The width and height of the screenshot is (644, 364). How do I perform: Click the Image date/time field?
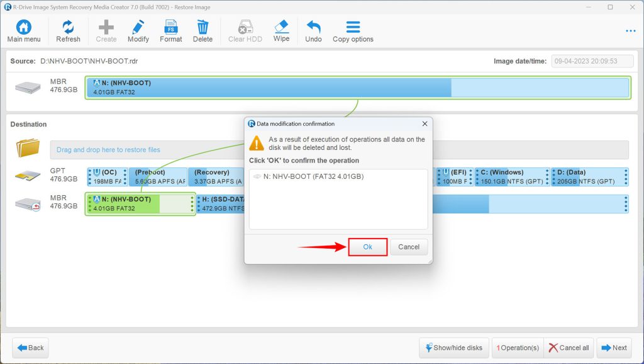click(x=592, y=61)
